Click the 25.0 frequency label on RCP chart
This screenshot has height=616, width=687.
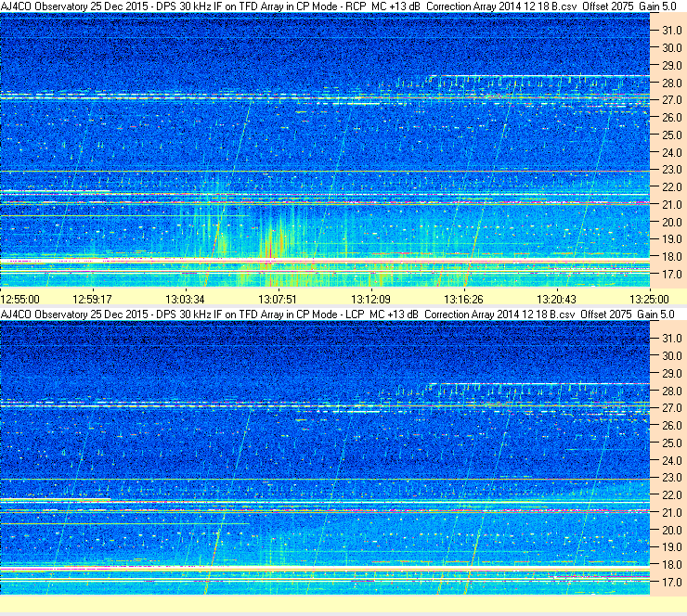click(671, 135)
